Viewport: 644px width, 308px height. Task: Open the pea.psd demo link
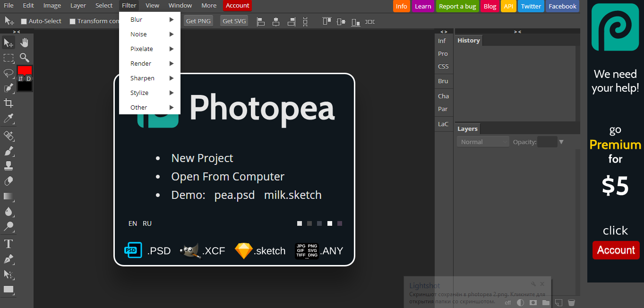point(234,195)
